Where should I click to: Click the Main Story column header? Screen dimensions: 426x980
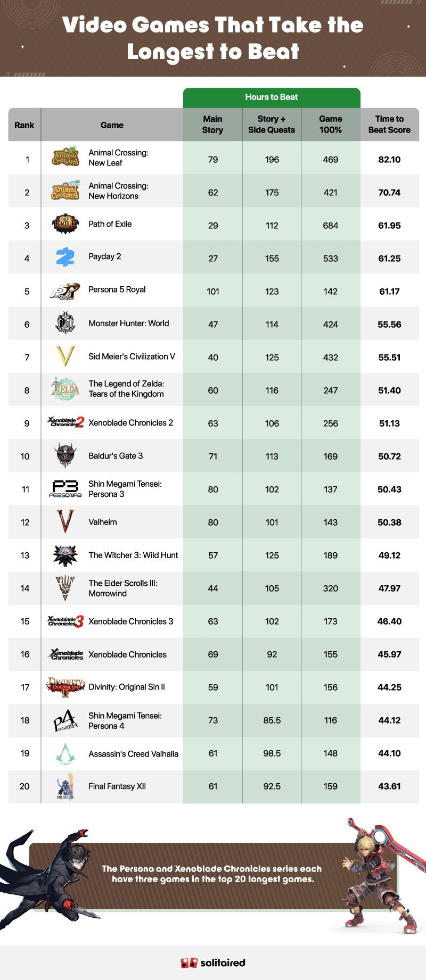pyautogui.click(x=212, y=124)
